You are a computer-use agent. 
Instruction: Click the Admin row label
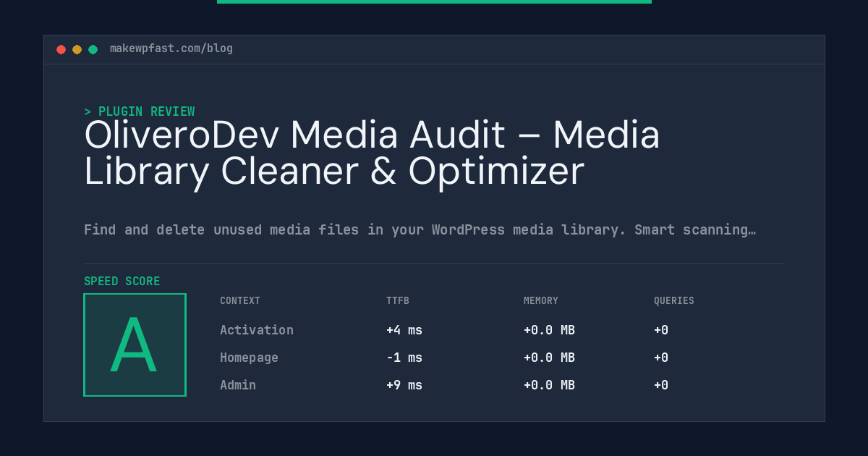(x=238, y=385)
